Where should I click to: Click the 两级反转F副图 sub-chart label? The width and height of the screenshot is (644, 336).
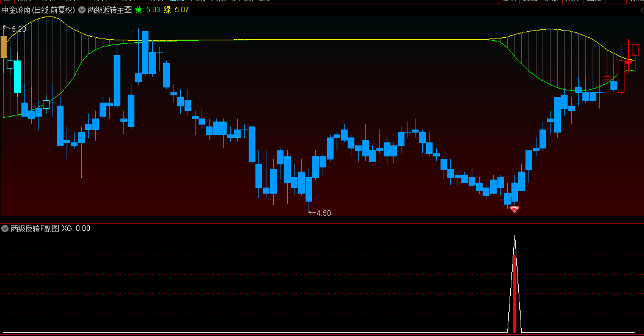click(35, 228)
